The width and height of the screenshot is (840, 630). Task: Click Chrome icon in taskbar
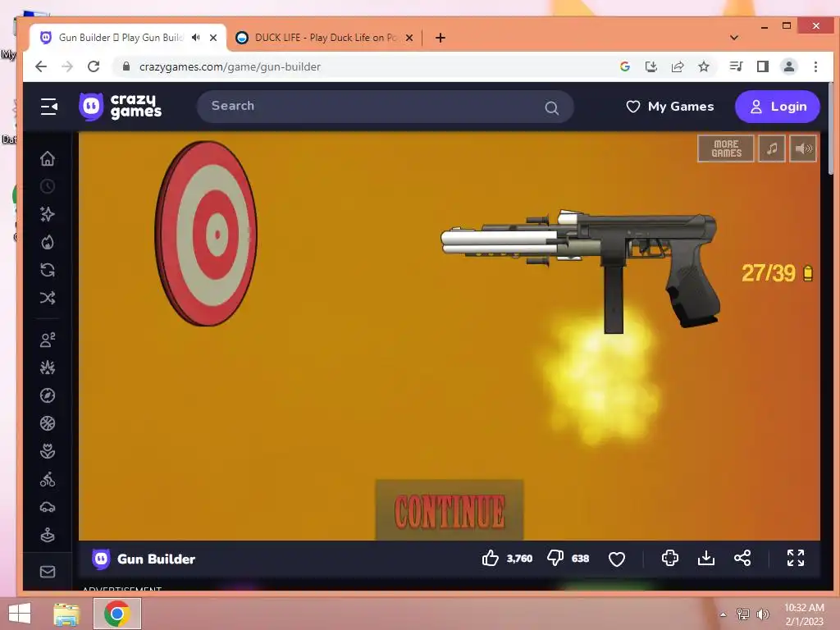tap(117, 614)
